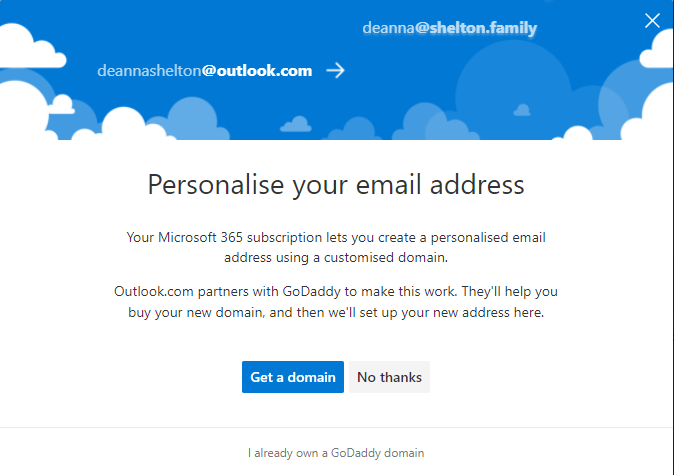Click the white cloud below the close X
The width and height of the screenshot is (674, 475).
coord(658,49)
